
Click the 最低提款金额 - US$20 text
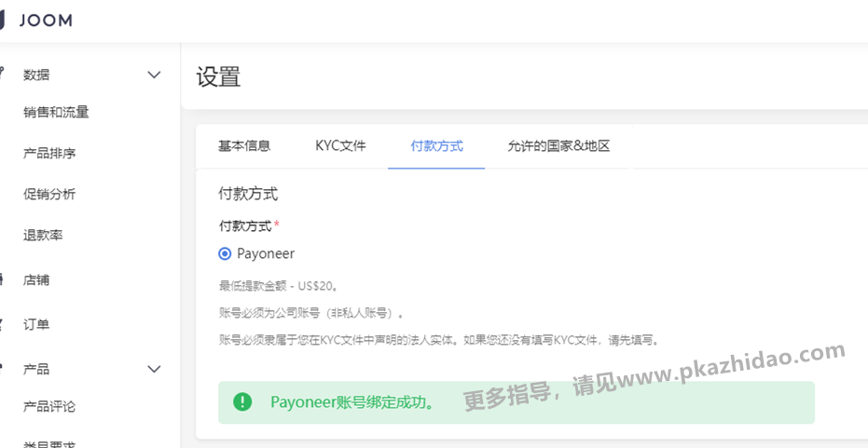[x=279, y=287]
